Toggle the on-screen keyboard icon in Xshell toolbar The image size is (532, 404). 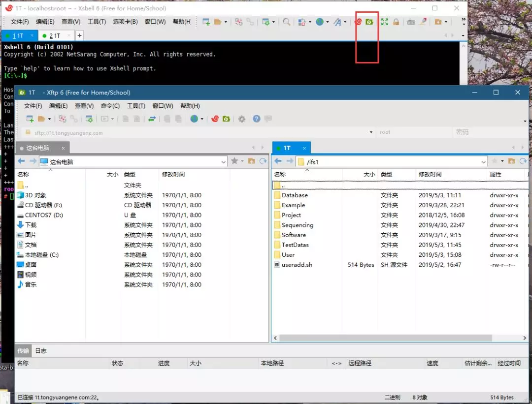coord(411,21)
